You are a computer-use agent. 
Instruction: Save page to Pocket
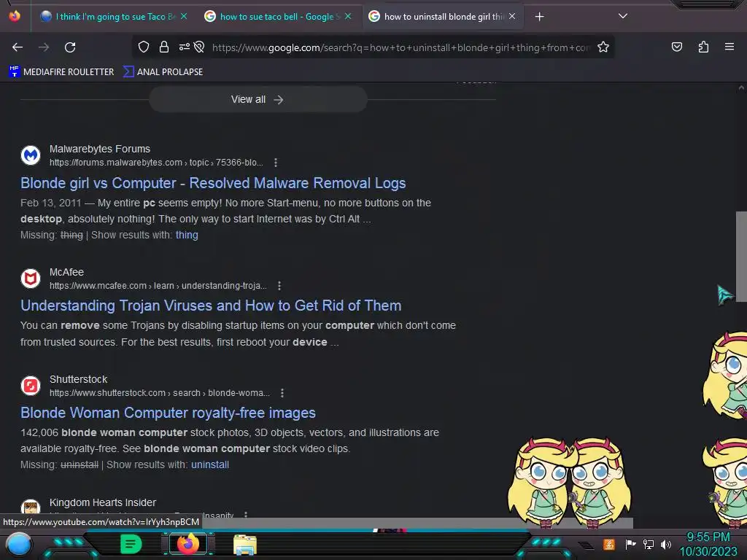click(x=676, y=47)
